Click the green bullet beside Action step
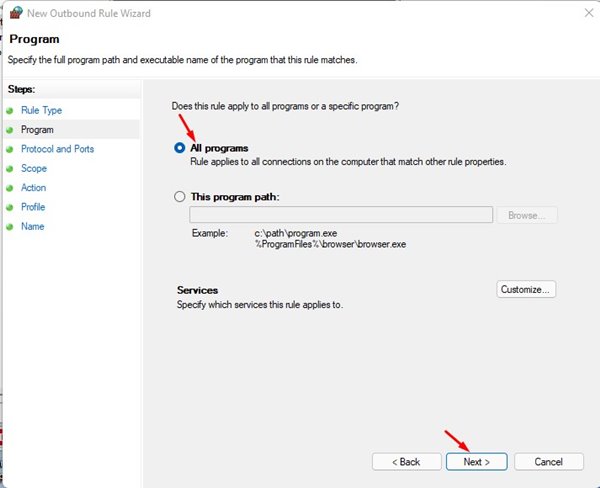600x488 pixels. pos(10,188)
